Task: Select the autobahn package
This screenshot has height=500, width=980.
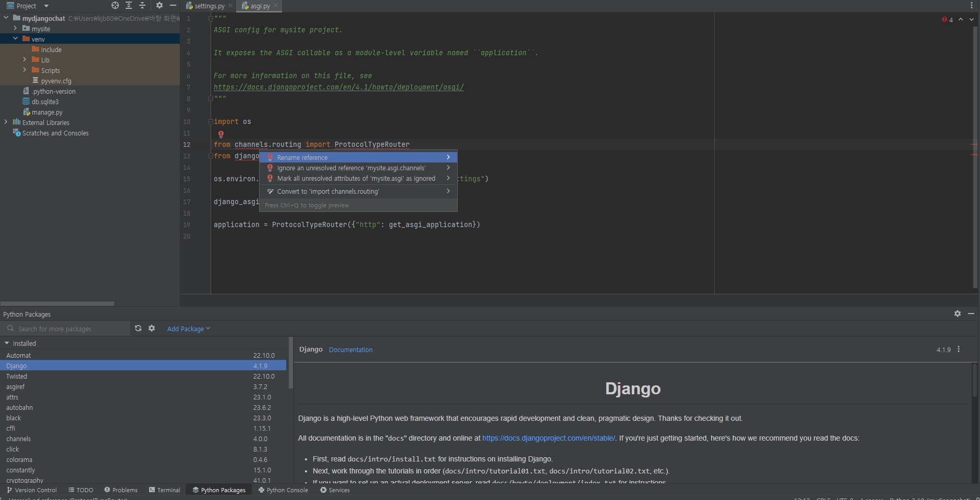Action: coord(143,407)
